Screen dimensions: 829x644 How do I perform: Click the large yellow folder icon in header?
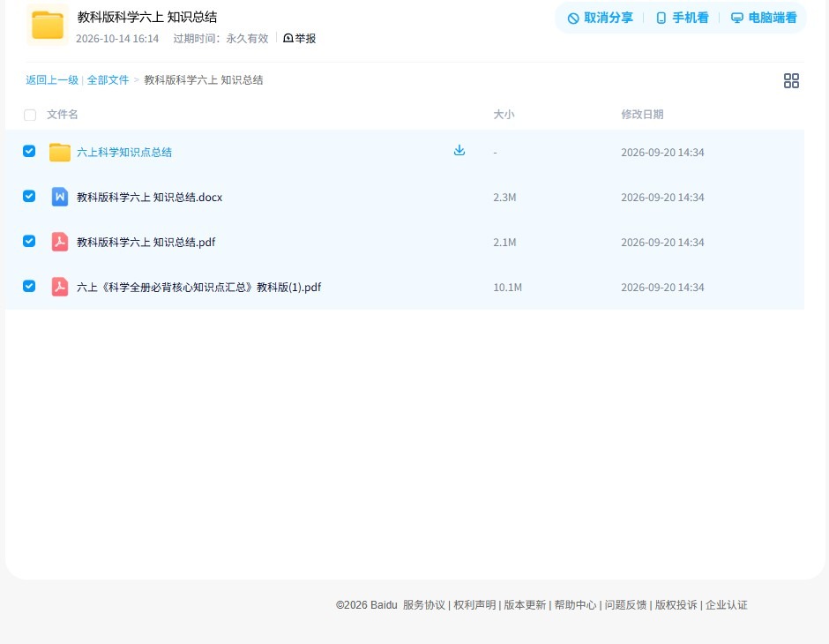point(48,25)
